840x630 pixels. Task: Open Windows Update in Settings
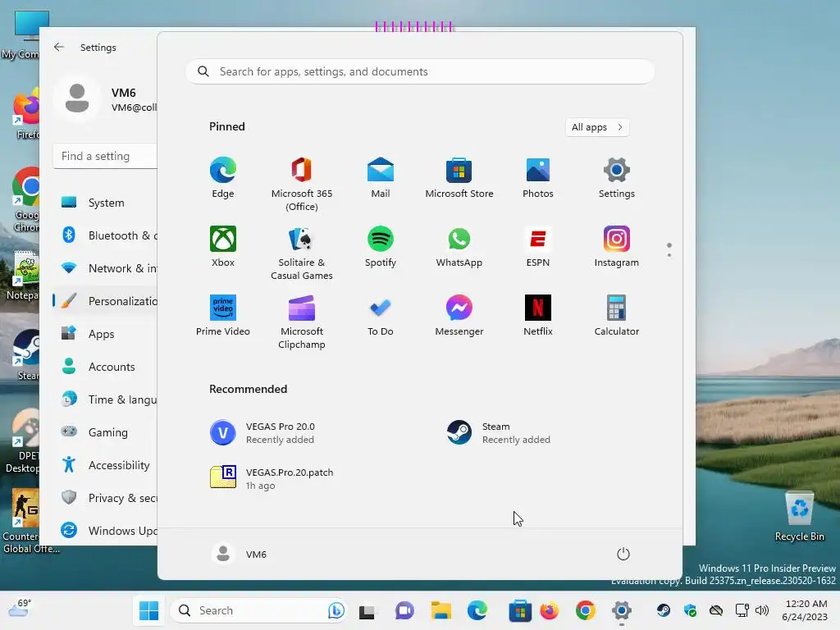107,531
